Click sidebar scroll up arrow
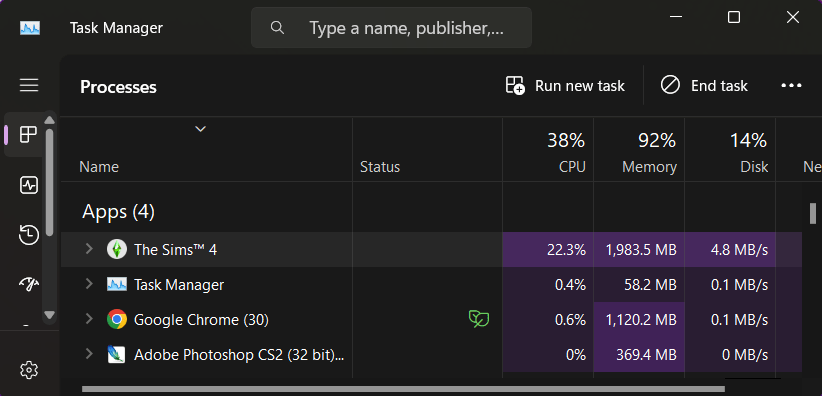This screenshot has width=822, height=396. [50, 120]
